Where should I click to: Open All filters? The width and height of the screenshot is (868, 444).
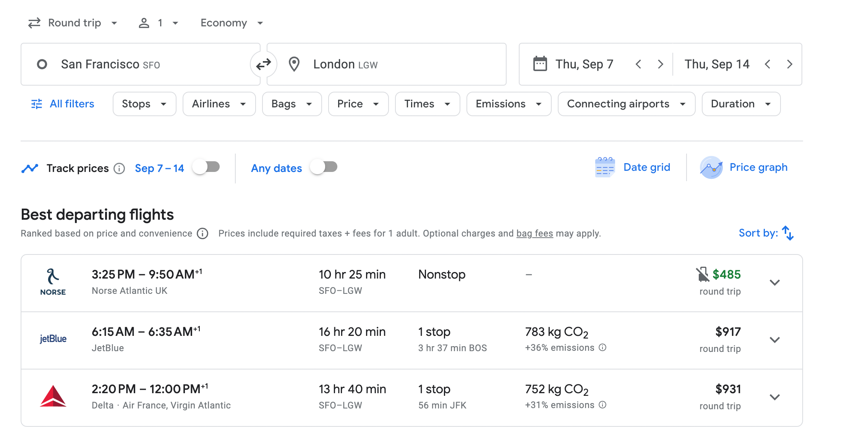click(x=63, y=104)
